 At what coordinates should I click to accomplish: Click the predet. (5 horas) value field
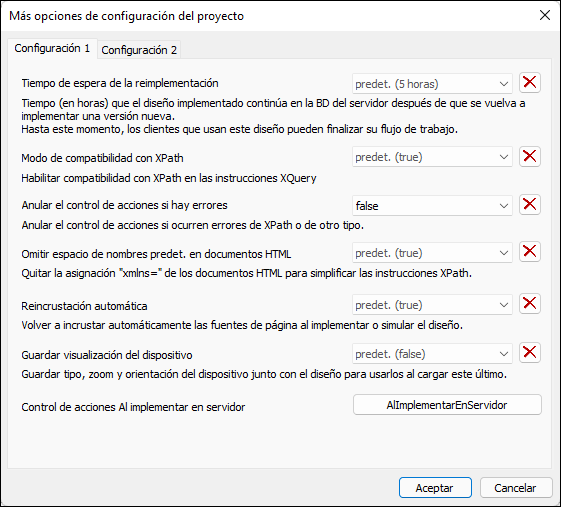tap(432, 84)
